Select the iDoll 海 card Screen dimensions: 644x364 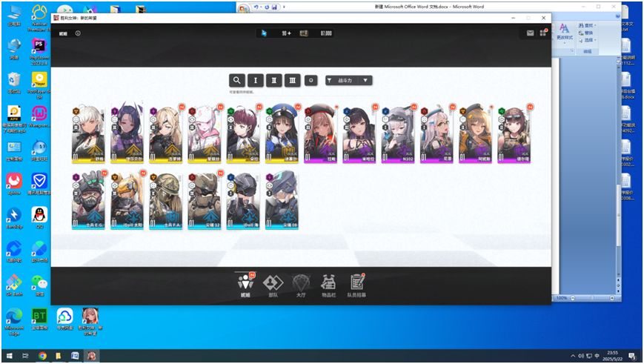click(243, 200)
